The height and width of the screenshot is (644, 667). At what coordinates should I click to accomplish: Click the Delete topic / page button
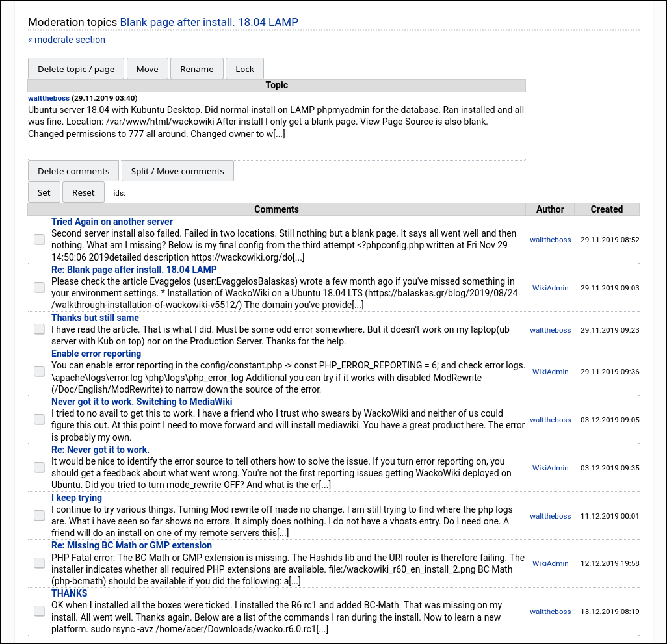pyautogui.click(x=76, y=69)
